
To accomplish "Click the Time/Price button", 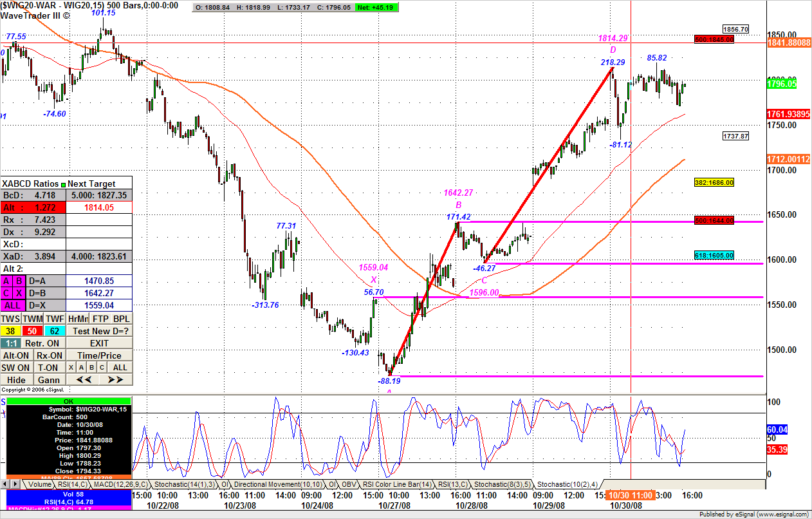I will [x=99, y=355].
